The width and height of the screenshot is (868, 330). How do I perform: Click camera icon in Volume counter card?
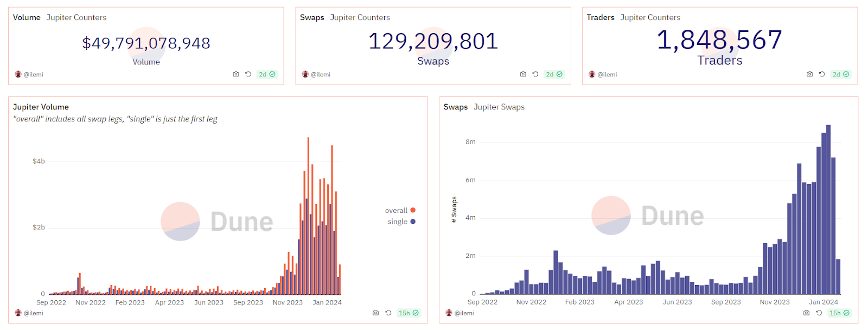coord(236,74)
